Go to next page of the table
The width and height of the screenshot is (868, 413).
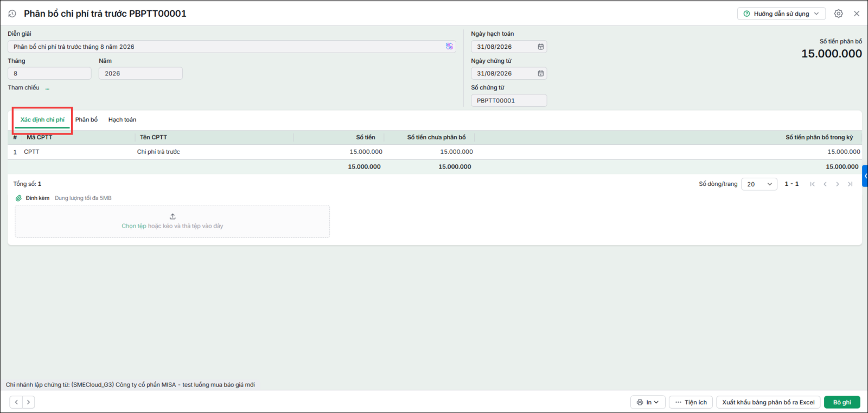point(838,184)
